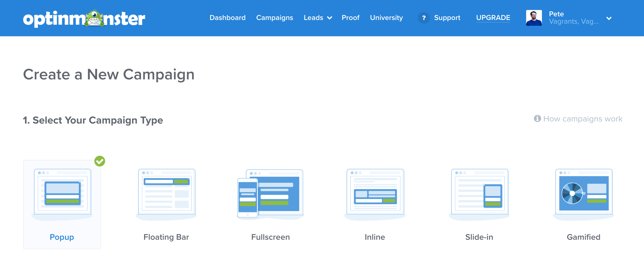Click the Popup label

click(62, 237)
